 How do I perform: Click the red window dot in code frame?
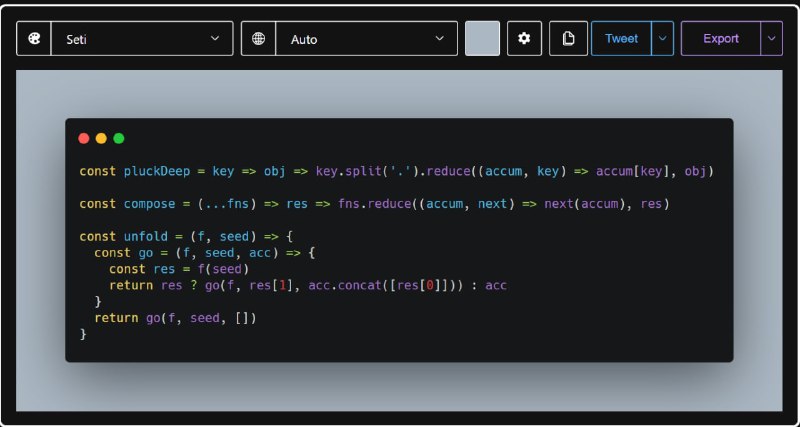(x=84, y=138)
